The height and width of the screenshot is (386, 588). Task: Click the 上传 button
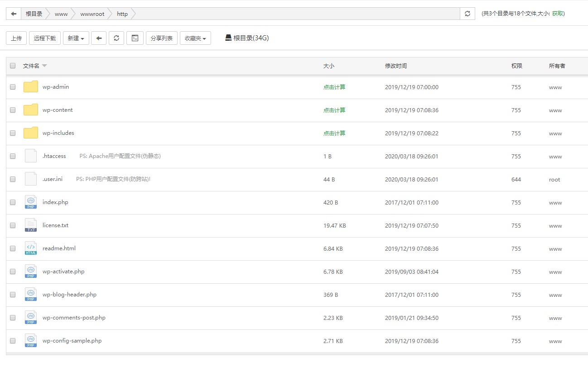pyautogui.click(x=16, y=38)
